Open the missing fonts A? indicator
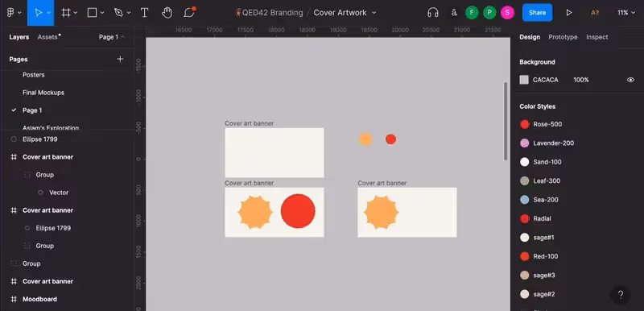This screenshot has width=644, height=311. 595,13
